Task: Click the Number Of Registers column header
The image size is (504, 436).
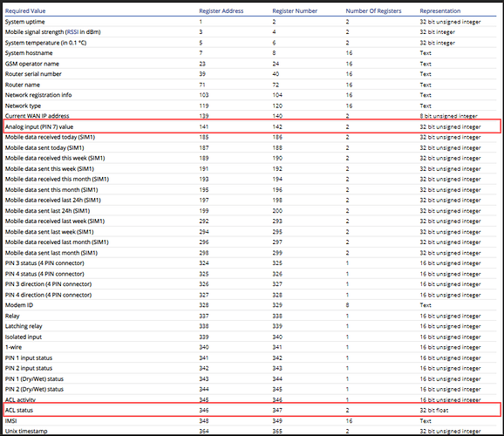Action: pos(373,11)
